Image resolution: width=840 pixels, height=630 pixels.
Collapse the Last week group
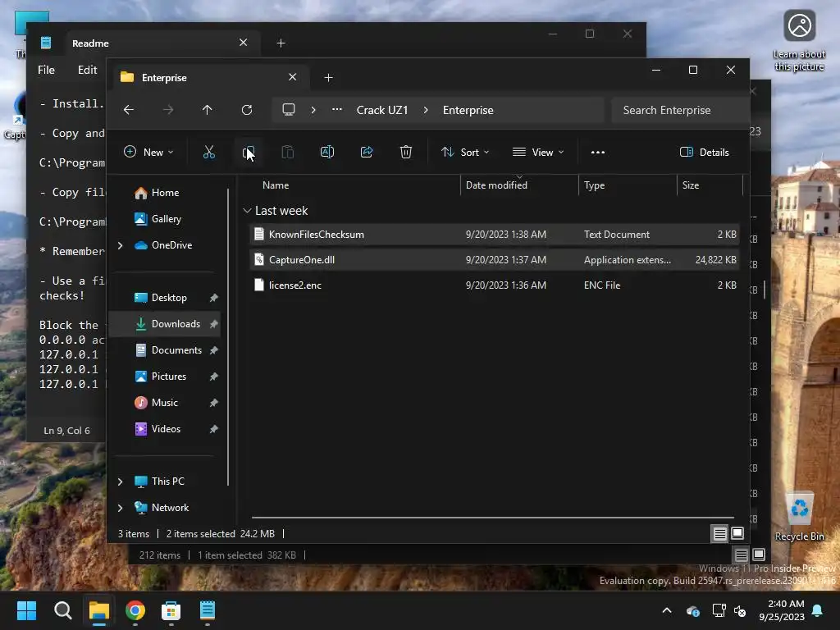(x=247, y=211)
